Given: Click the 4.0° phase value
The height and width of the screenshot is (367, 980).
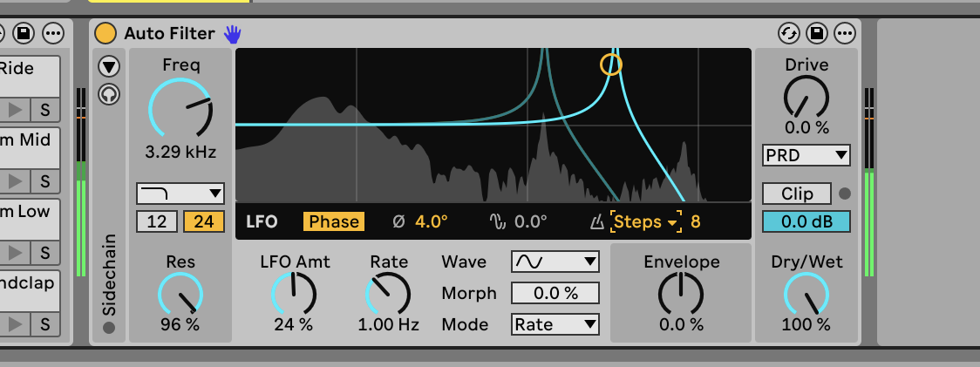Looking at the screenshot, I should (x=432, y=221).
